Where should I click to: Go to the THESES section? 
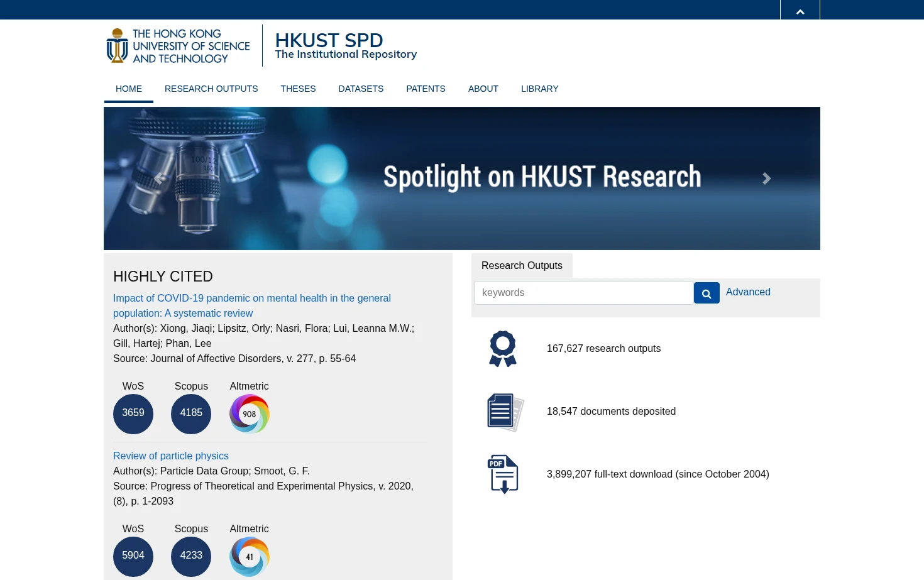pyautogui.click(x=298, y=89)
